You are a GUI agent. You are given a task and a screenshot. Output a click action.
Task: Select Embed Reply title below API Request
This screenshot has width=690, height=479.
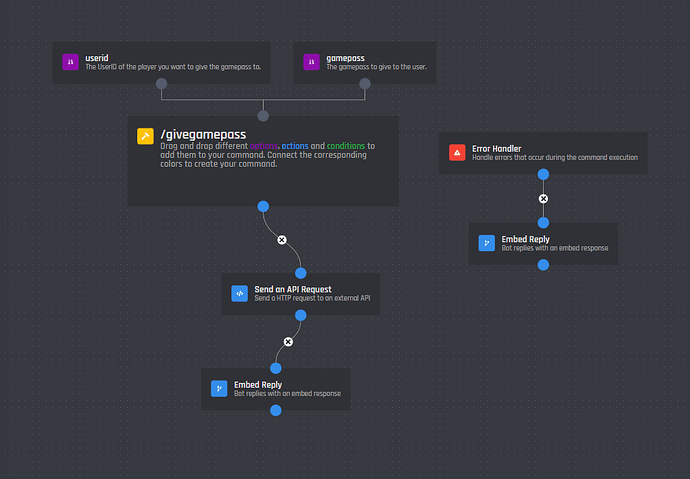(x=258, y=385)
